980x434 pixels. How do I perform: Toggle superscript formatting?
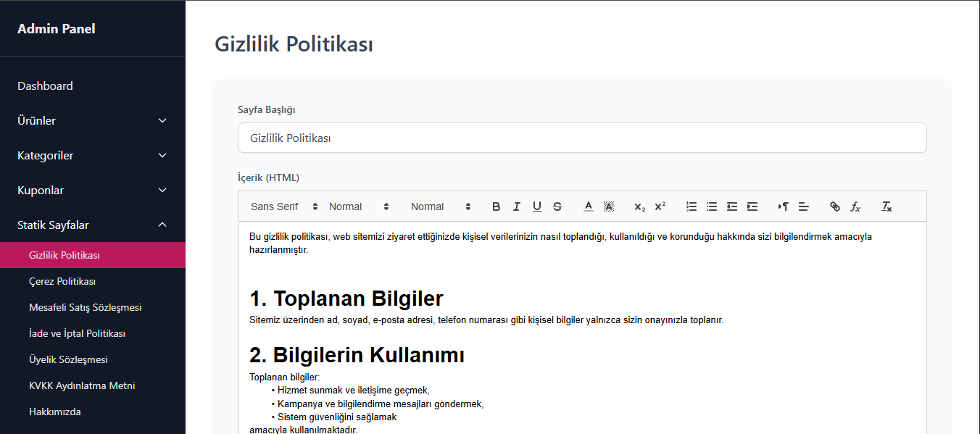click(660, 206)
